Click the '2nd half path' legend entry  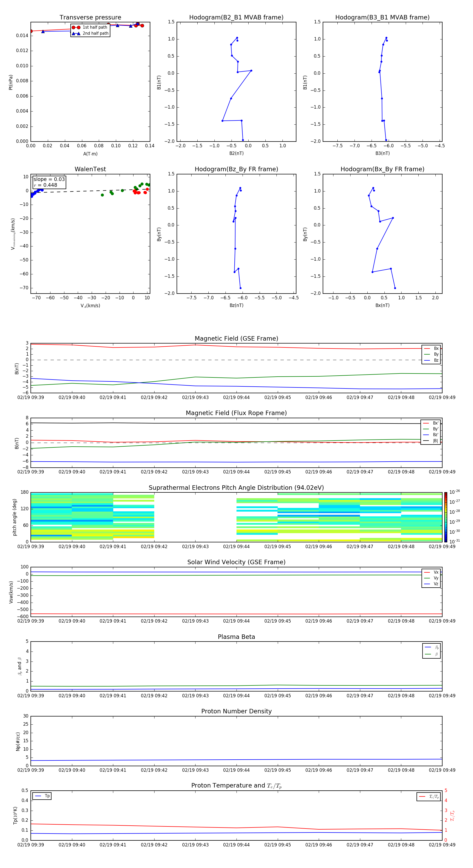(90, 33)
